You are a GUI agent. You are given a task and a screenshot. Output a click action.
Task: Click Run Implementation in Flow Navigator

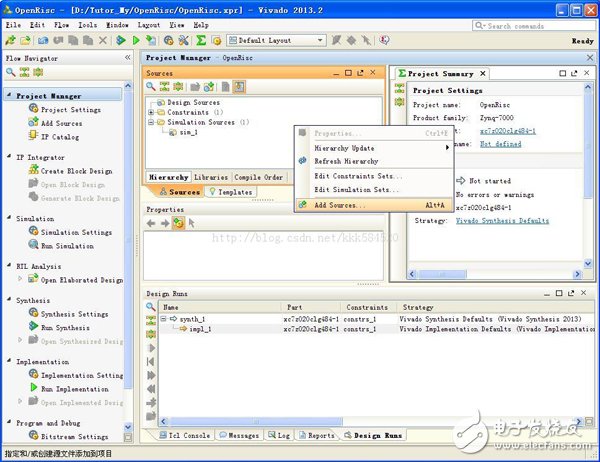(x=72, y=388)
